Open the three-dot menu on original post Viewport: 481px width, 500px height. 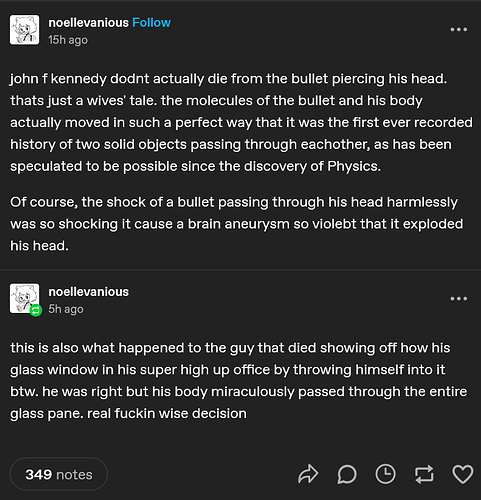point(459,29)
